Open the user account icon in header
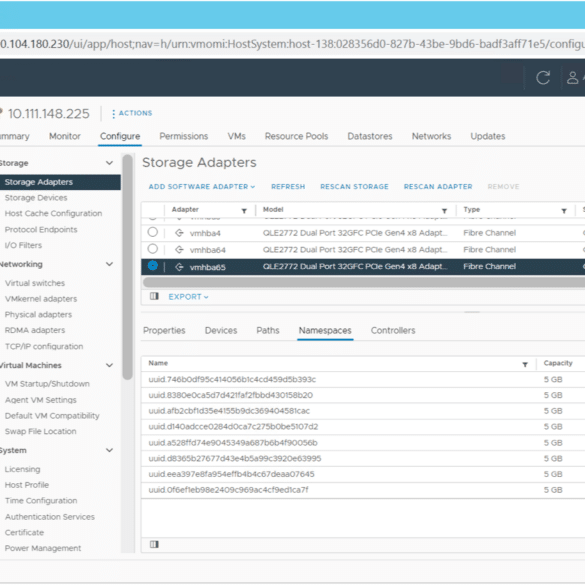 click(573, 78)
